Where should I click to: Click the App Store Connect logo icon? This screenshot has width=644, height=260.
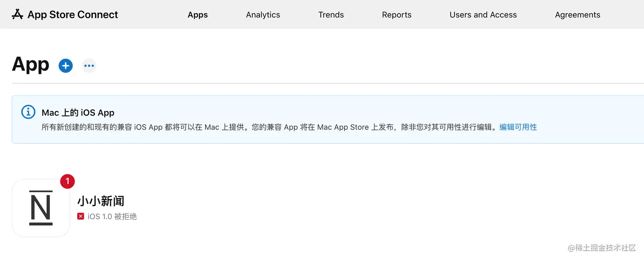(x=17, y=14)
